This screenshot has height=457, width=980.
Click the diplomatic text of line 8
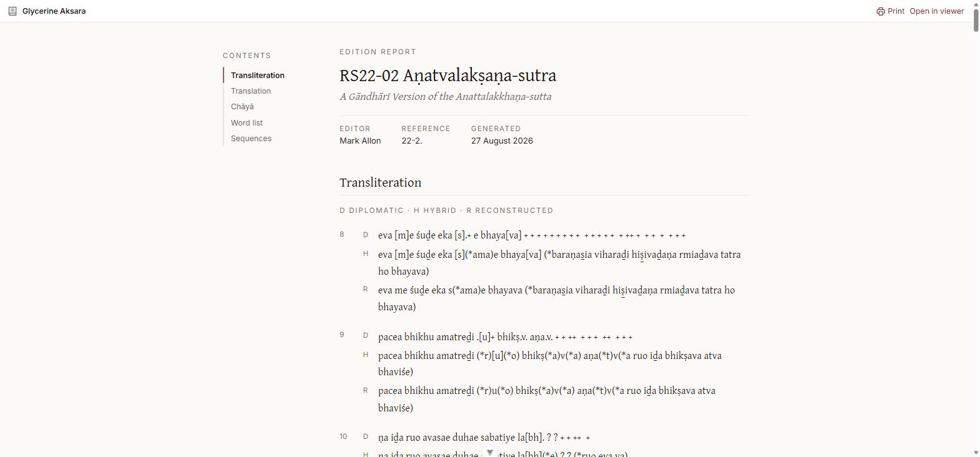(532, 235)
